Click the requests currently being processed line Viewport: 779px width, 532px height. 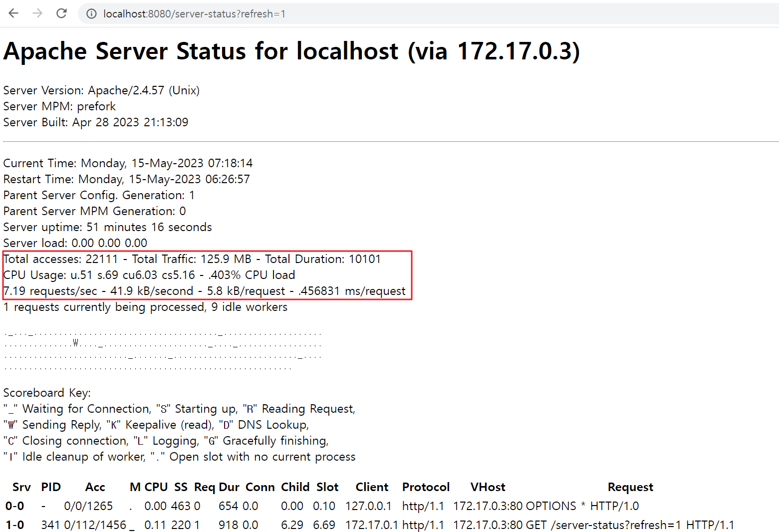pyautogui.click(x=145, y=307)
